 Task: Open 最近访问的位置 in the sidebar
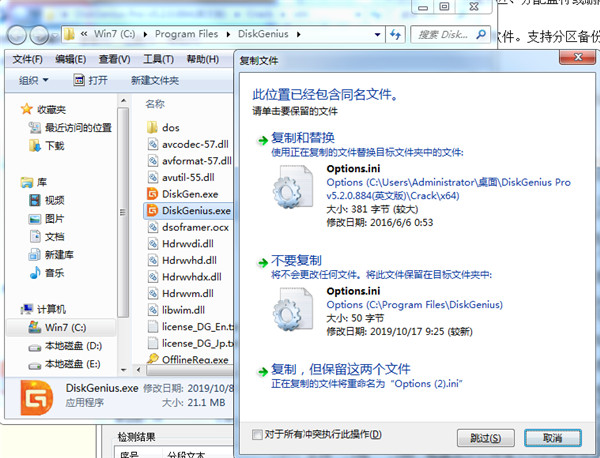70,127
